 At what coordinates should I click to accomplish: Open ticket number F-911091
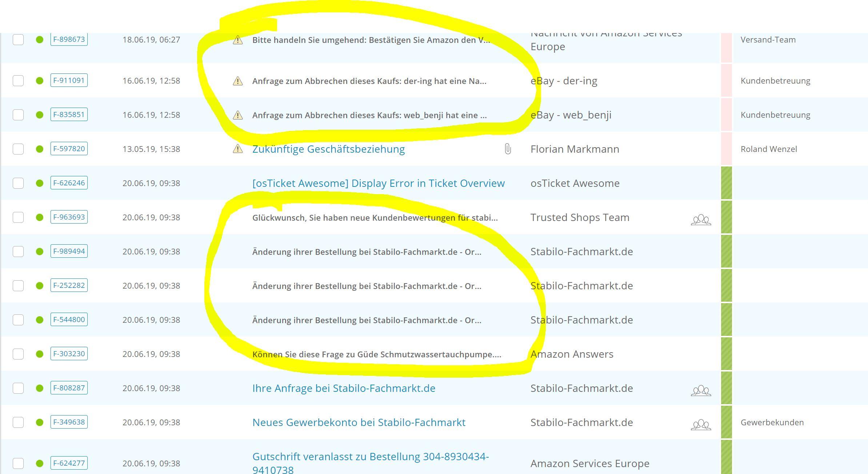point(69,80)
